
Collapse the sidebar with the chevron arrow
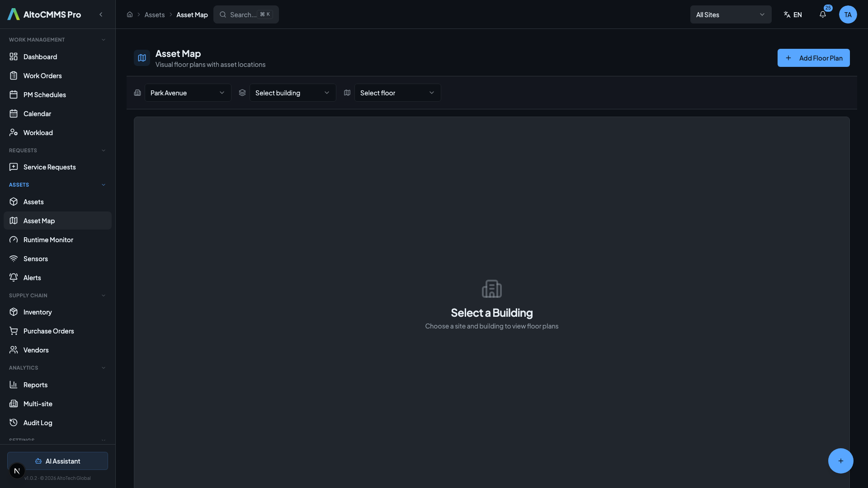point(101,14)
